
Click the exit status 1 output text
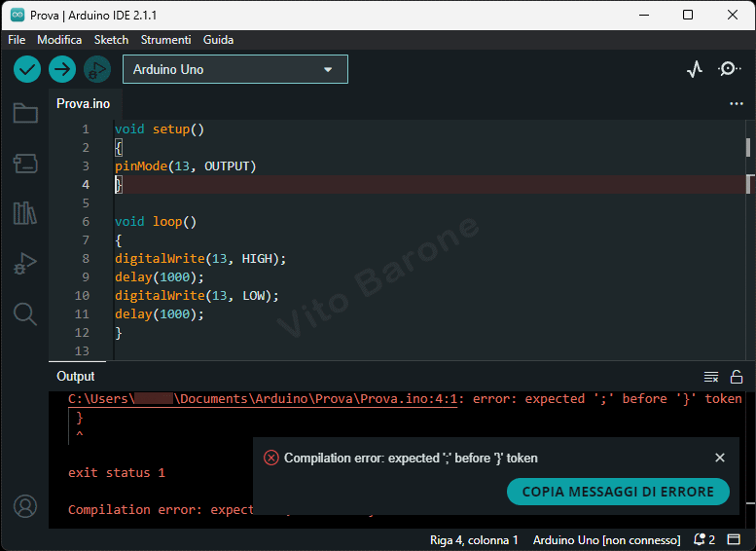(x=117, y=473)
